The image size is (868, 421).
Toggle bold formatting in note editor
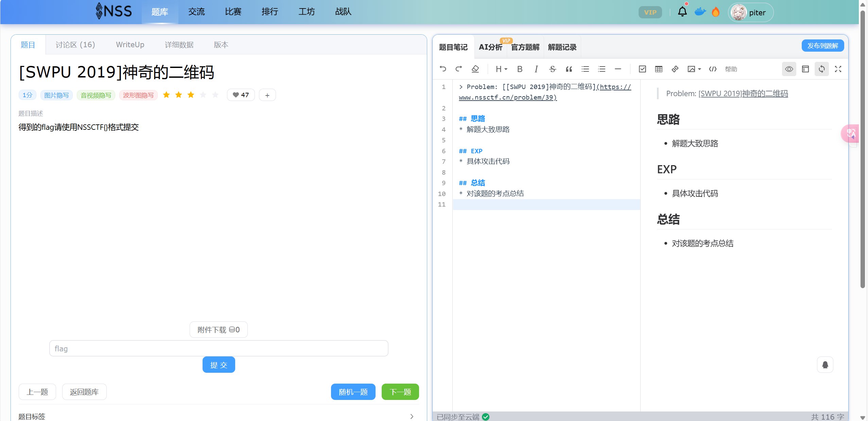tap(520, 69)
